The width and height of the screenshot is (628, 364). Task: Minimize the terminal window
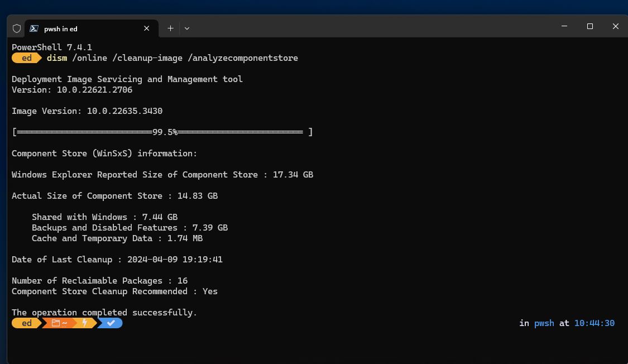pyautogui.click(x=564, y=26)
